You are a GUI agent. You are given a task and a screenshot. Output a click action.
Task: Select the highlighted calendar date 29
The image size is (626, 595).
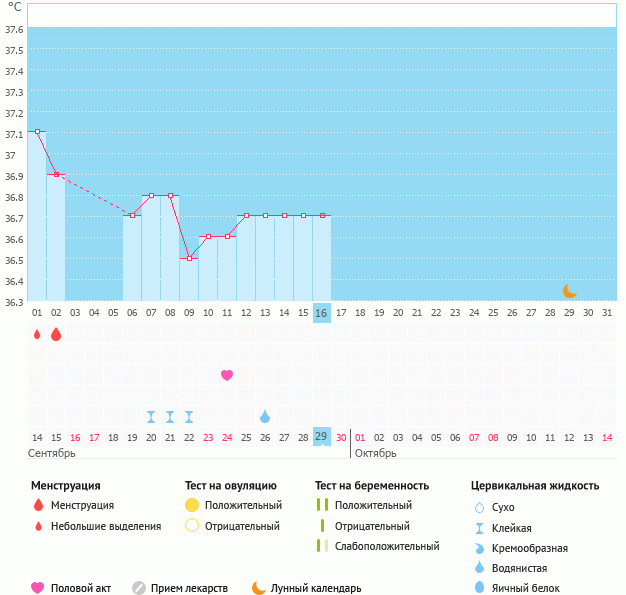pyautogui.click(x=321, y=437)
